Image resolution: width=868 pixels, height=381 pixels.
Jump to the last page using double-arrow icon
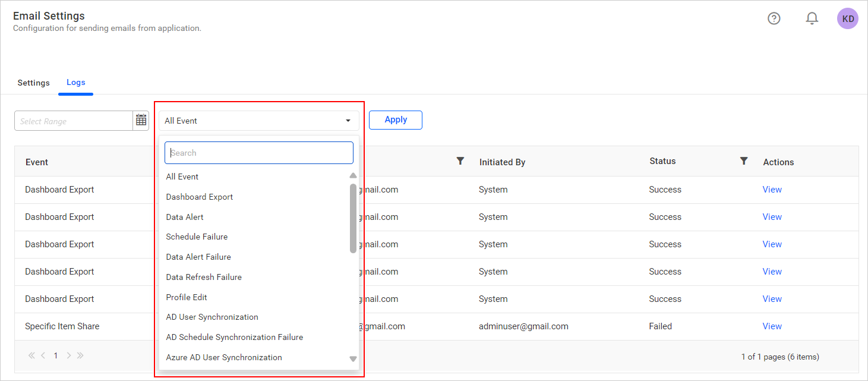(x=80, y=355)
